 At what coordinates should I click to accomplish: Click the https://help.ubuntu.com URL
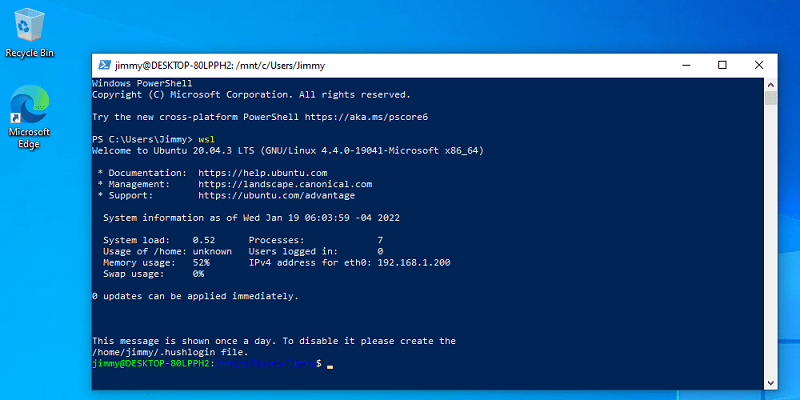tap(262, 173)
